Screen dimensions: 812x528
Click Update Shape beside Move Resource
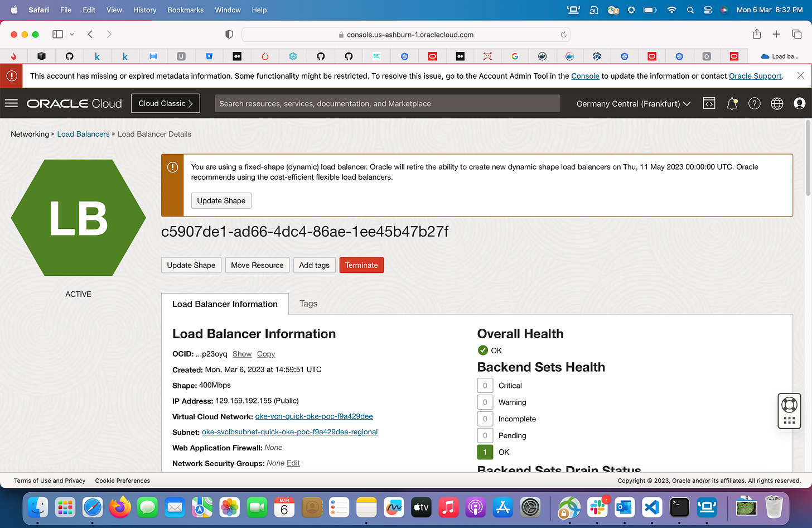pos(191,265)
